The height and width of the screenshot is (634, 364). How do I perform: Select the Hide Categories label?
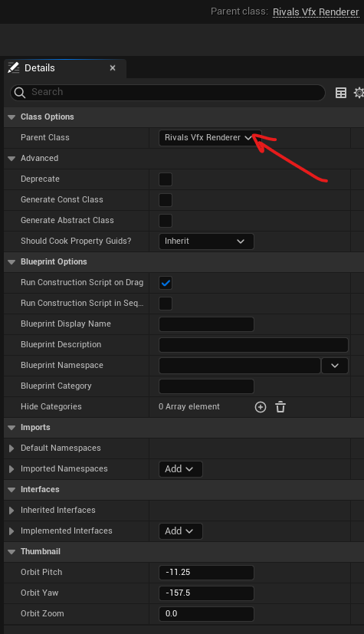(51, 407)
